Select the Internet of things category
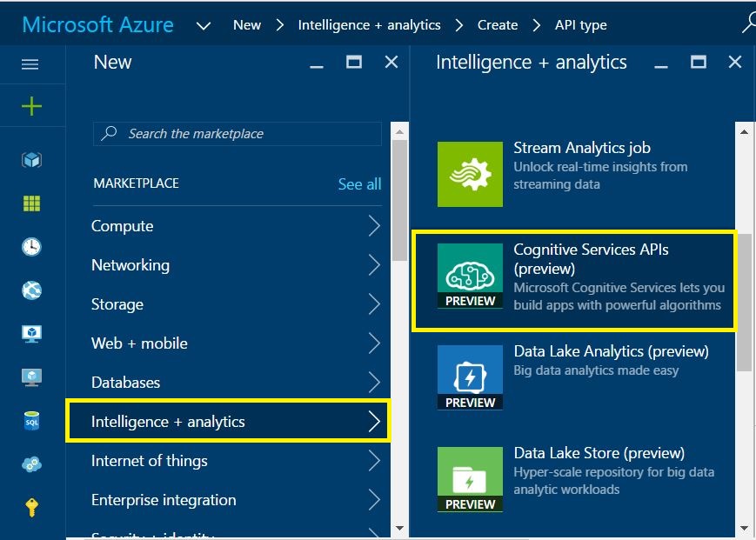 (150, 461)
